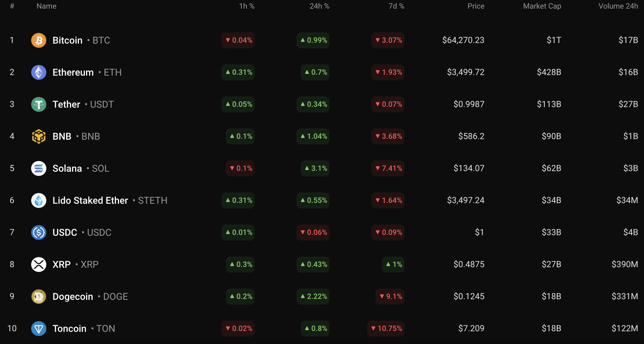Screen dimensions: 644x344
Task: Click the XRP logo icon
Action: coord(39,265)
